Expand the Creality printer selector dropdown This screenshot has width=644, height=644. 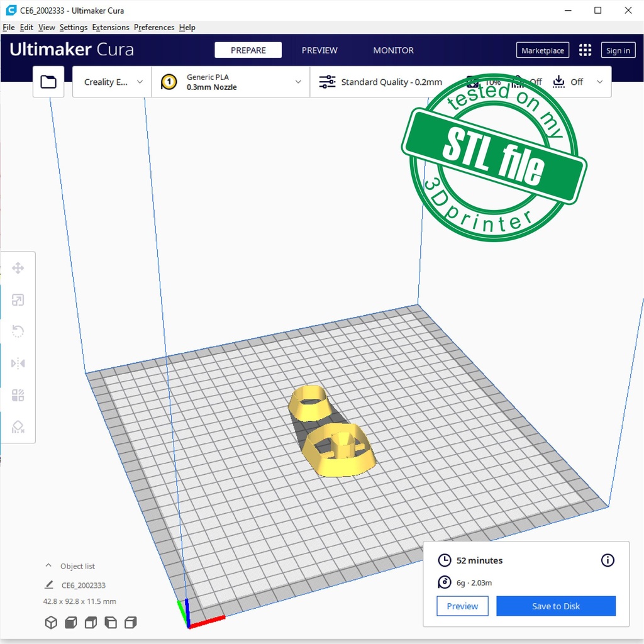113,82
